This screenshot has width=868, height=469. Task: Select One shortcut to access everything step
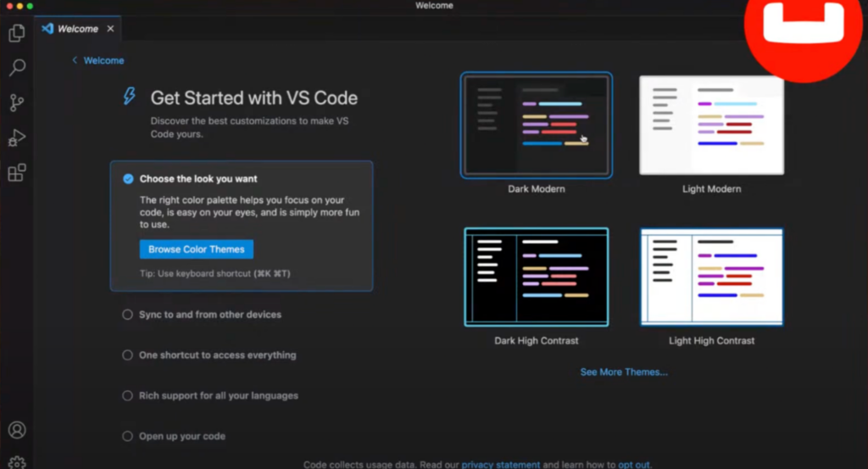click(x=209, y=355)
